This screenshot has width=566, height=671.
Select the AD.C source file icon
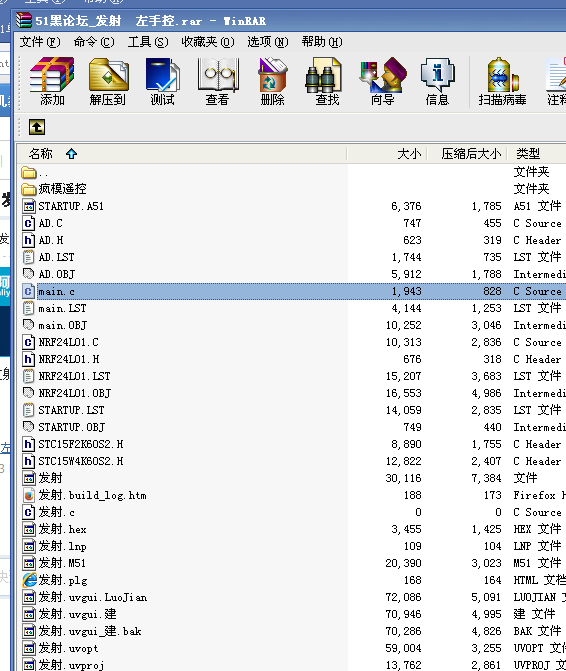click(29, 223)
